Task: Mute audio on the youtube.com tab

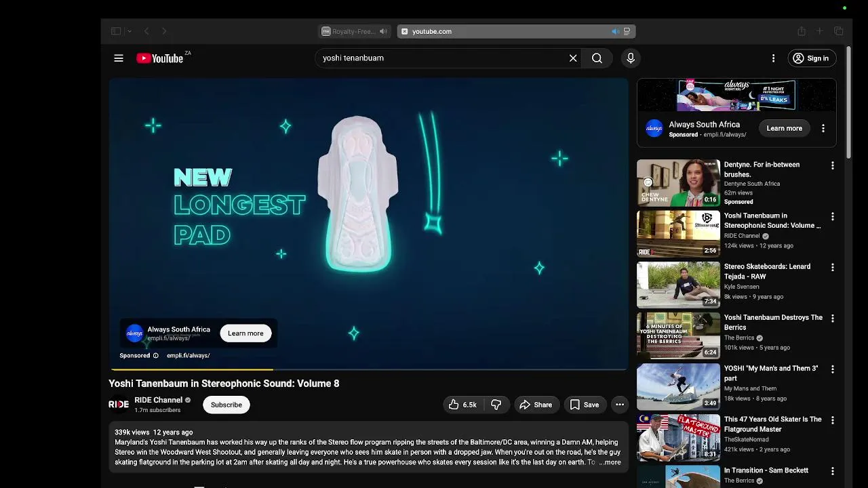Action: (615, 31)
